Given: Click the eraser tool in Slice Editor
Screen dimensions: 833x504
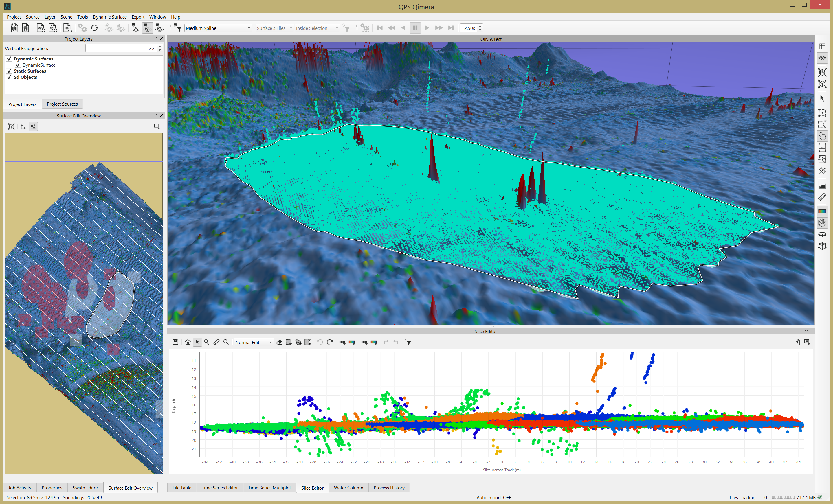Looking at the screenshot, I should [x=279, y=342].
